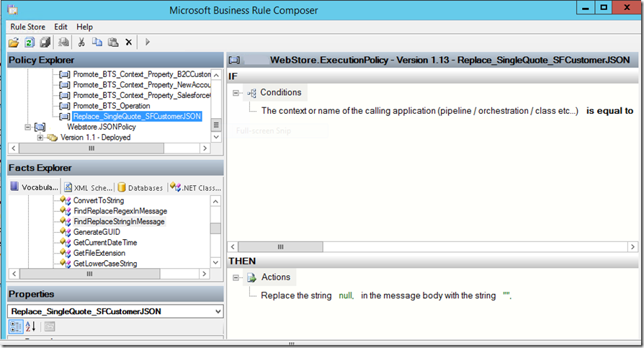
Task: Switch to the Databases tab
Action: [140, 188]
